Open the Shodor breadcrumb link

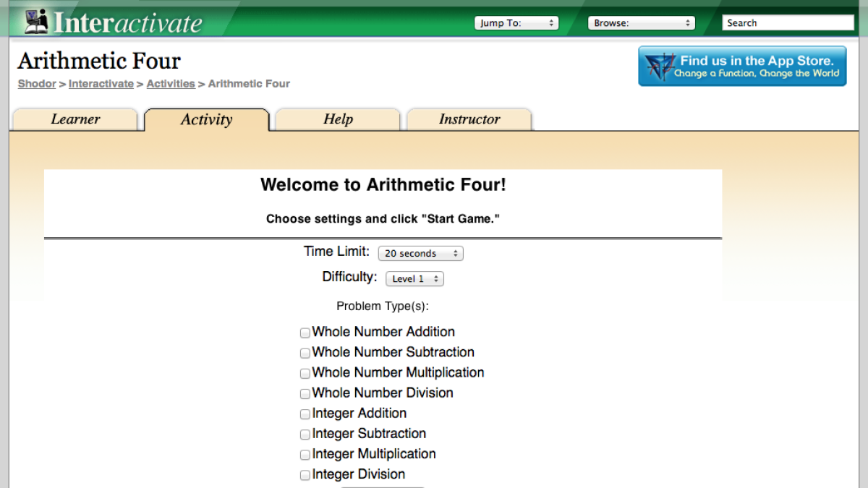pyautogui.click(x=36, y=84)
